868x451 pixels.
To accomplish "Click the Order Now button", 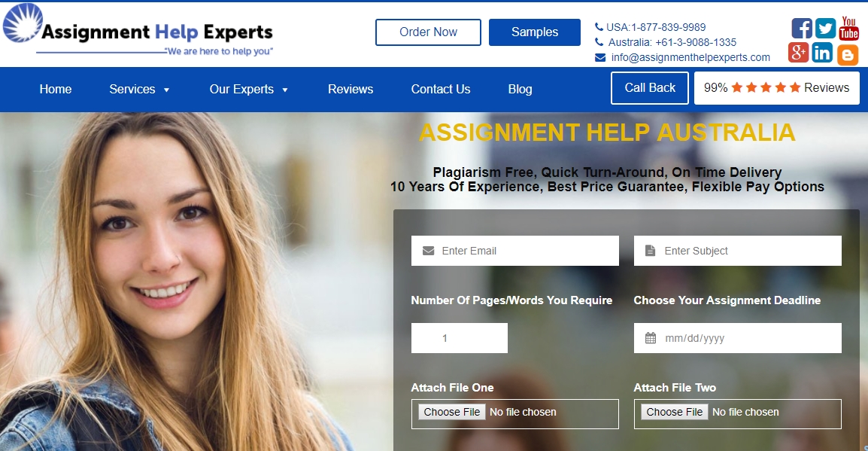I will point(428,32).
